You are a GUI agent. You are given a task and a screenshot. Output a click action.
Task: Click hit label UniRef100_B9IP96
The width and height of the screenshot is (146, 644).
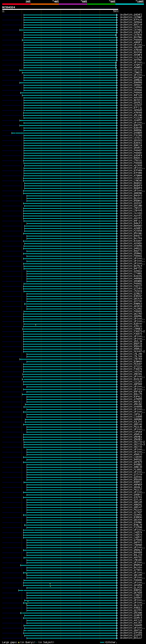click(x=131, y=53)
